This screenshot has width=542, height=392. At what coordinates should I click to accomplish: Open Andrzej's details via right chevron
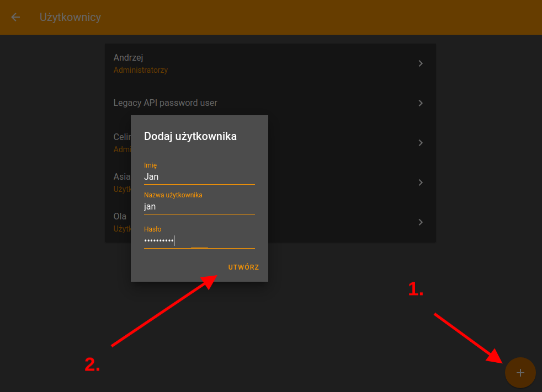[421, 63]
